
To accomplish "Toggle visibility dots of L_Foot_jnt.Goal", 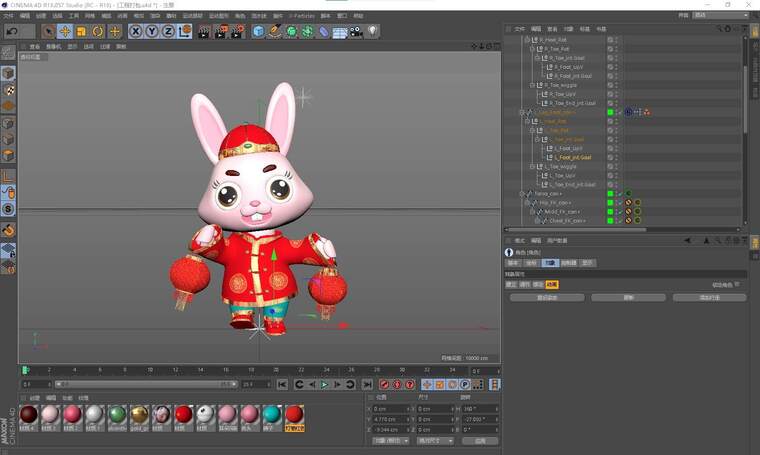I will pyautogui.click(x=616, y=157).
